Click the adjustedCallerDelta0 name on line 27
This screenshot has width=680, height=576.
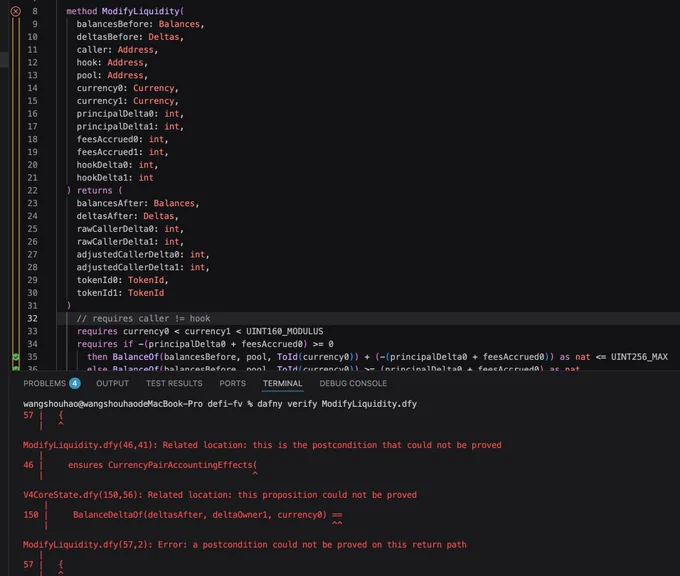point(128,255)
